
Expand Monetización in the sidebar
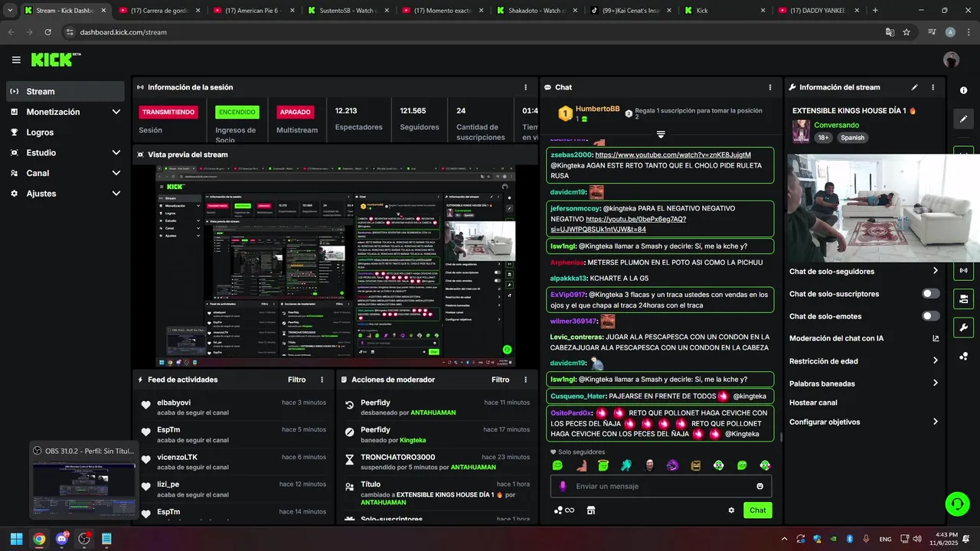[x=116, y=112]
